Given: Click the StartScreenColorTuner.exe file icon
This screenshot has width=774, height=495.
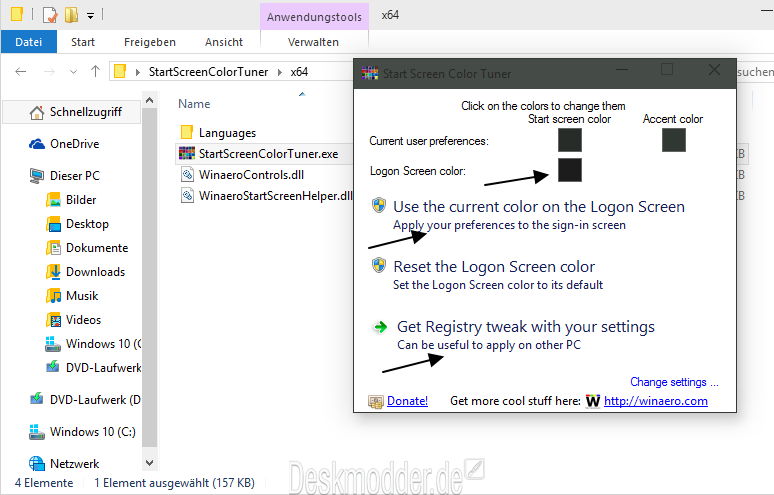Looking at the screenshot, I should tap(187, 153).
